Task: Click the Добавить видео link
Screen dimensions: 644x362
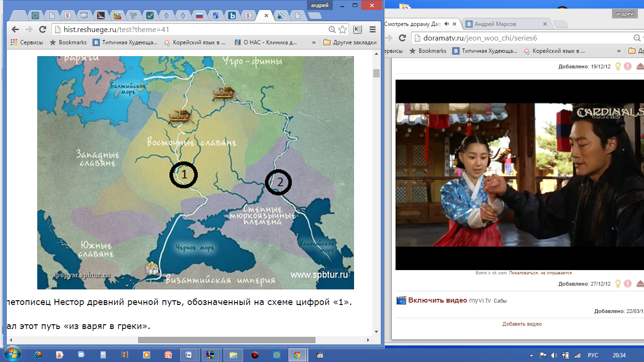Action: pos(522,324)
